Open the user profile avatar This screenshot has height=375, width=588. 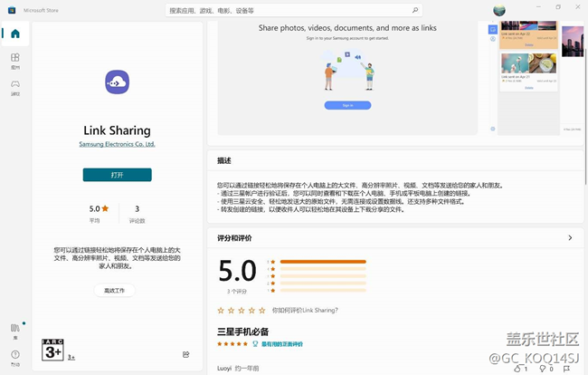pyautogui.click(x=499, y=10)
